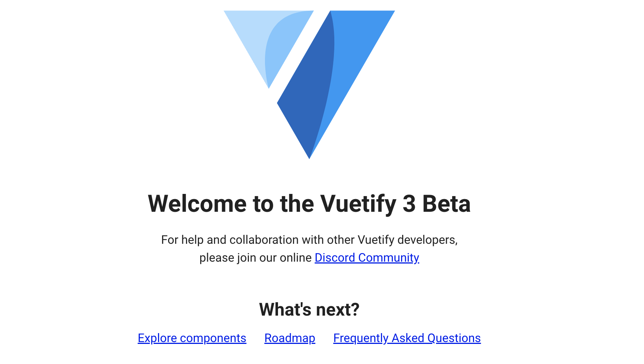
Task: View Frequently Asked Questions
Action: click(407, 338)
